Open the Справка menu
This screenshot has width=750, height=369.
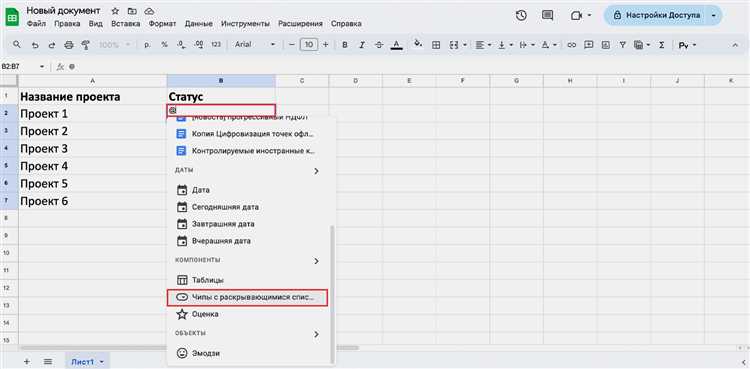(x=346, y=23)
